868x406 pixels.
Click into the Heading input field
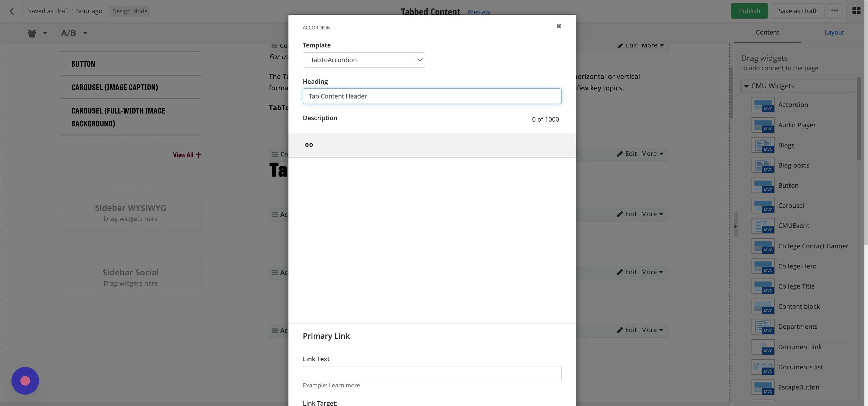point(432,96)
